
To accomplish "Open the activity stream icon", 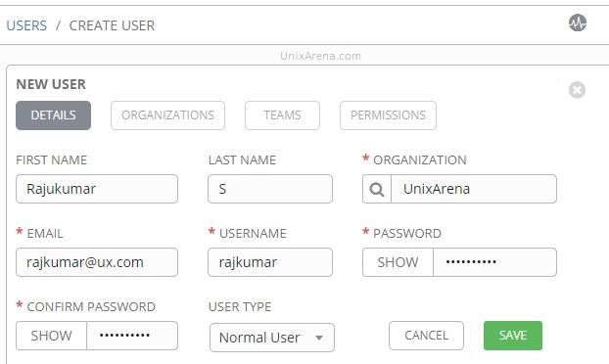I will [x=578, y=23].
